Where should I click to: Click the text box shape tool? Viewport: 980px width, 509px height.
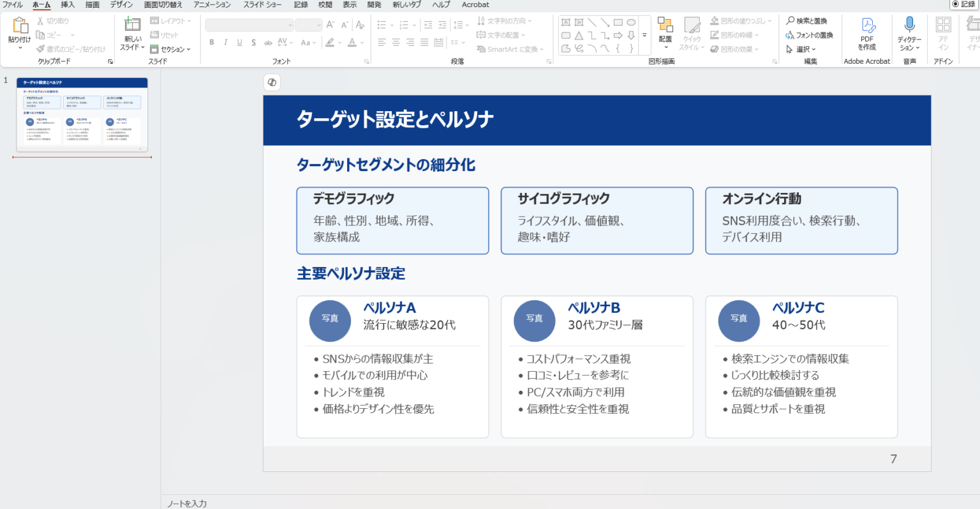[x=565, y=21]
